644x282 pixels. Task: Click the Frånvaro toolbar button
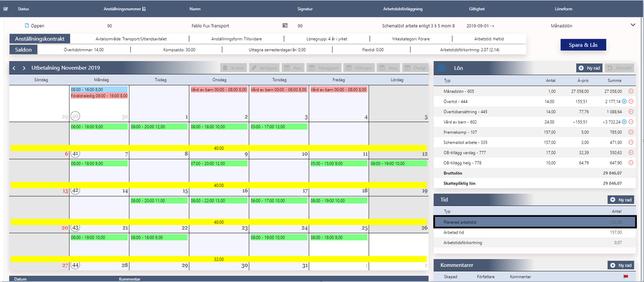360,68
